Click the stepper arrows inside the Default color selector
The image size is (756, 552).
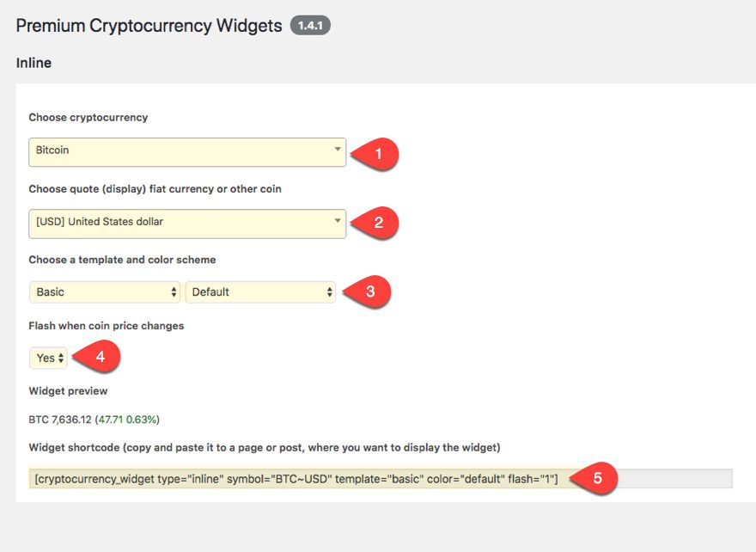coord(331,291)
